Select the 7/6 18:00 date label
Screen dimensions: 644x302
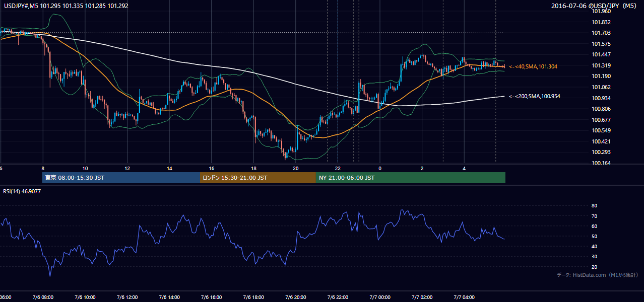253,297
